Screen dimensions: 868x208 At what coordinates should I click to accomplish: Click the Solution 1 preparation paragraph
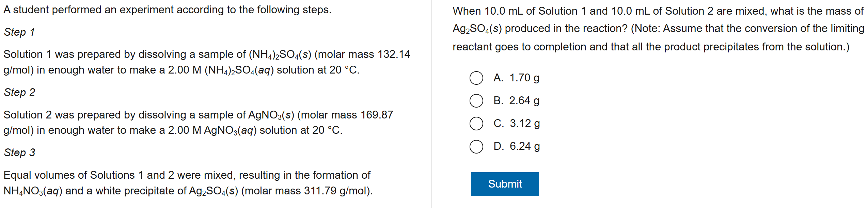click(x=207, y=62)
